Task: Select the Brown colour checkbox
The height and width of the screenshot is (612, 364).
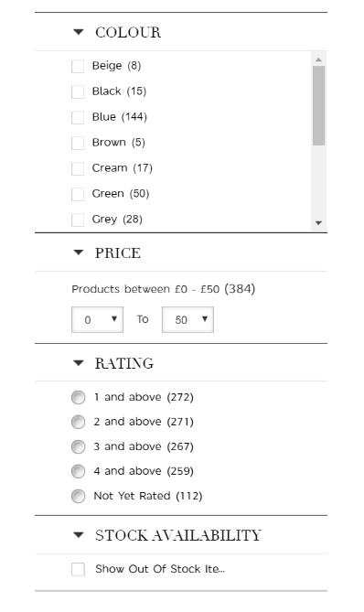Action: click(x=78, y=143)
